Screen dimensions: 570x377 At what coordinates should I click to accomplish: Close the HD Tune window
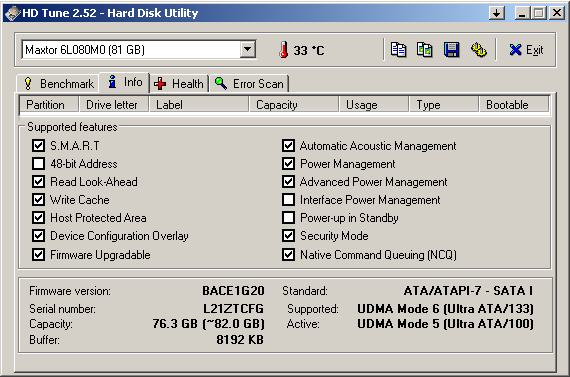click(x=557, y=13)
